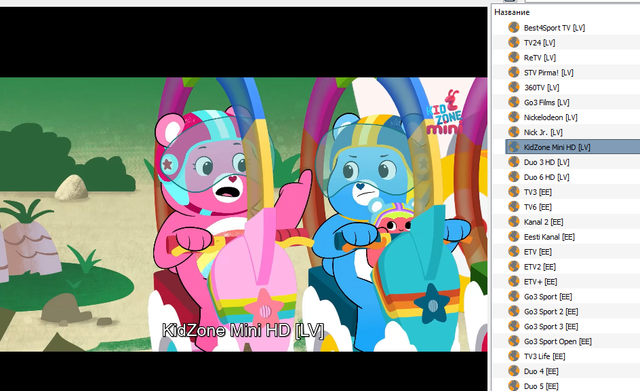Click the globe icon beside 360TV [LV]
This screenshot has height=391, width=640.
click(513, 87)
